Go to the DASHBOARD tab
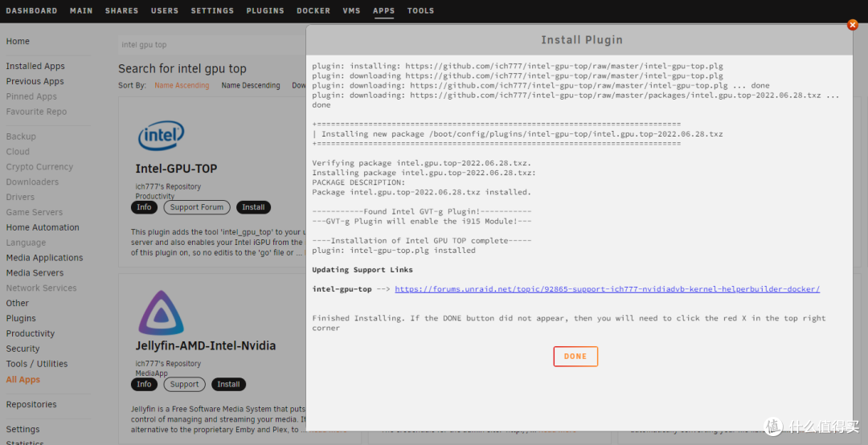868x445 pixels. pyautogui.click(x=32, y=10)
